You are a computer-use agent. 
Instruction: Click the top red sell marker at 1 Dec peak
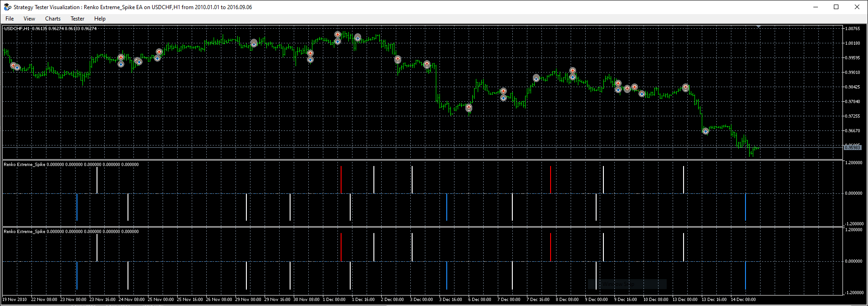pos(337,34)
